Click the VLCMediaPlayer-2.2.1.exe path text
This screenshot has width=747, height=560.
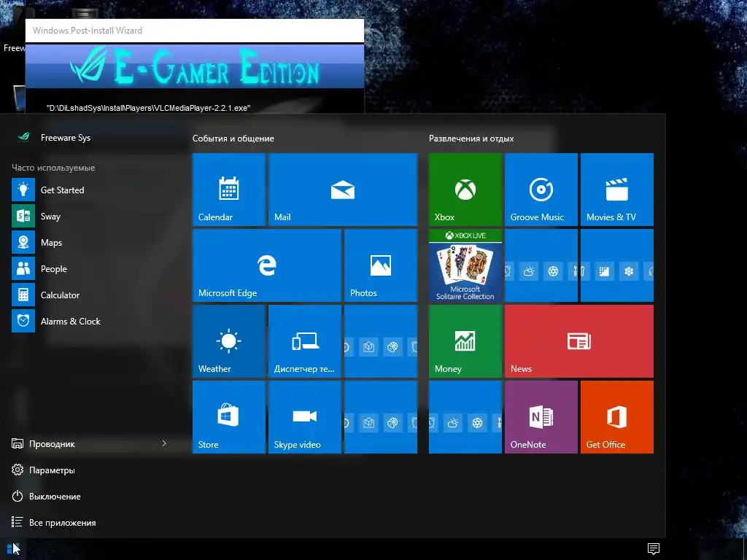pyautogui.click(x=148, y=108)
